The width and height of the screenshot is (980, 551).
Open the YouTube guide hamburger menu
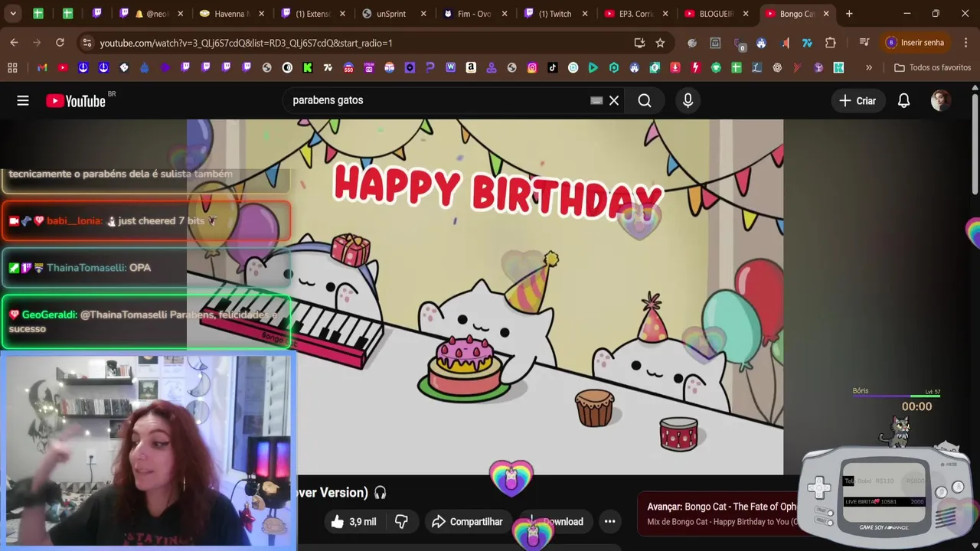[23, 100]
